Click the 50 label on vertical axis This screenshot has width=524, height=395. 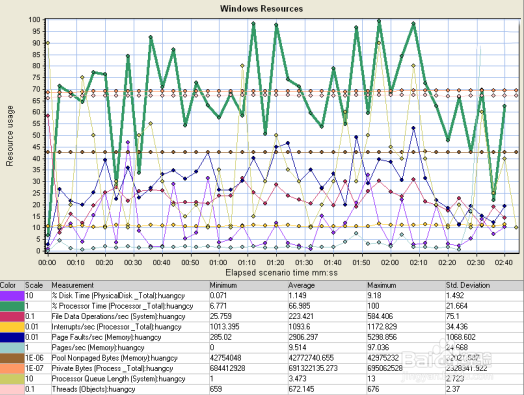(x=36, y=135)
